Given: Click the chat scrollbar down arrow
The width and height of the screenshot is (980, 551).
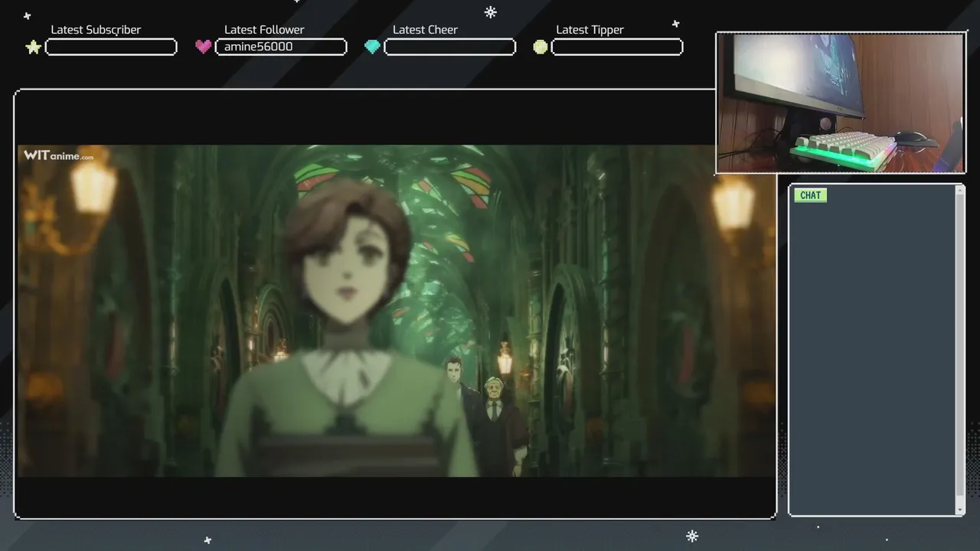Looking at the screenshot, I should tap(960, 510).
